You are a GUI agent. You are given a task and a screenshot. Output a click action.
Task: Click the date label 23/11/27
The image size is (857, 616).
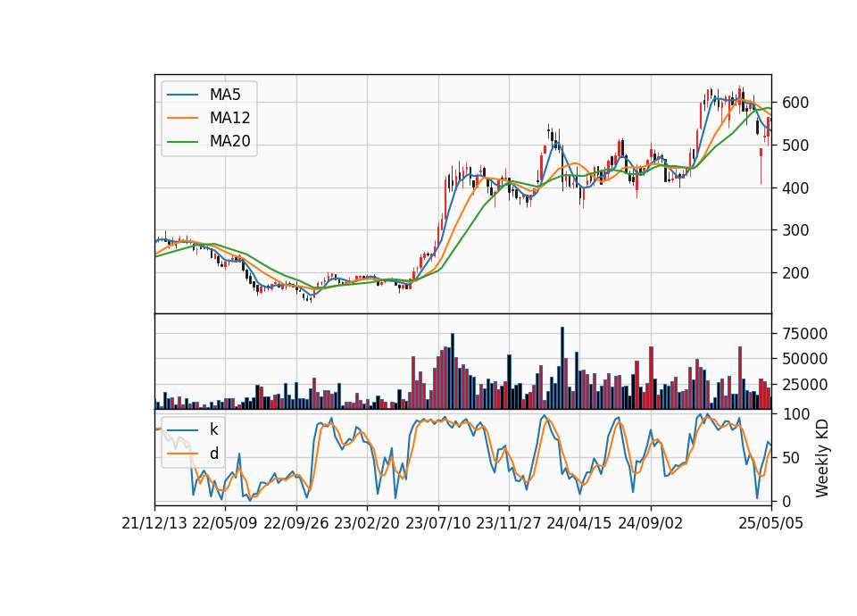click(x=509, y=523)
